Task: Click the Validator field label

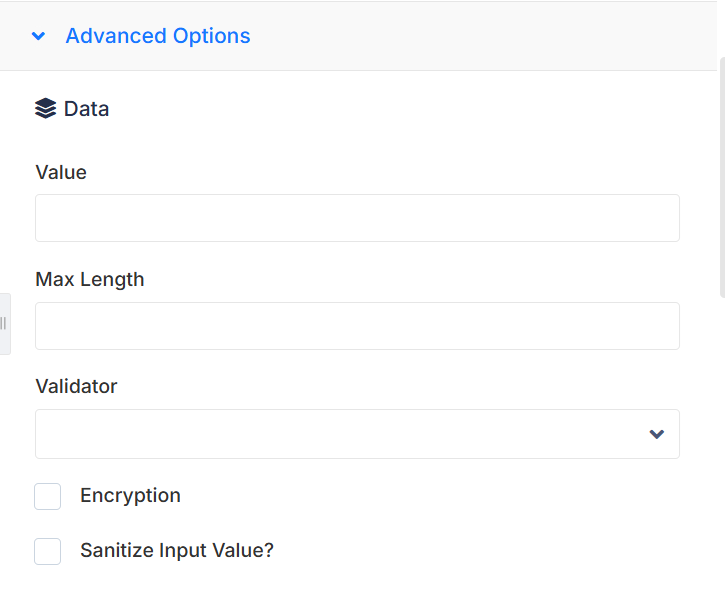Action: tap(76, 386)
